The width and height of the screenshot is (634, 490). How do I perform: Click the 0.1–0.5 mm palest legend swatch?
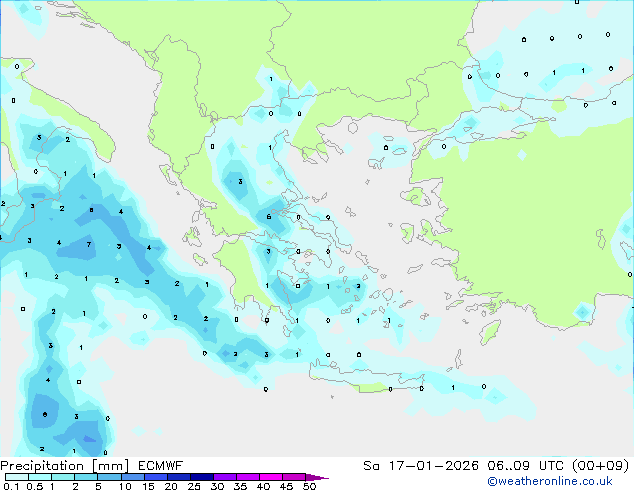tap(17, 477)
